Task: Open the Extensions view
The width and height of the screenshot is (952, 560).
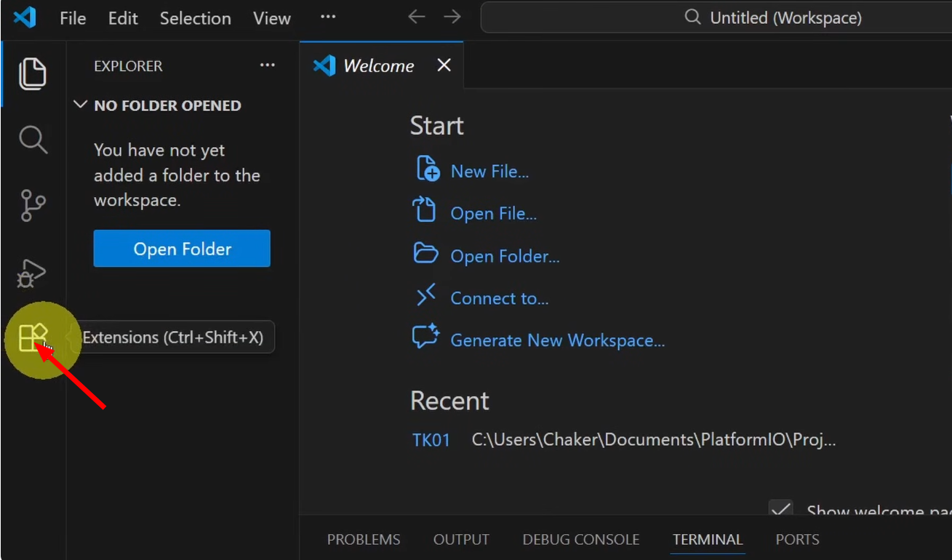Action: 33,338
